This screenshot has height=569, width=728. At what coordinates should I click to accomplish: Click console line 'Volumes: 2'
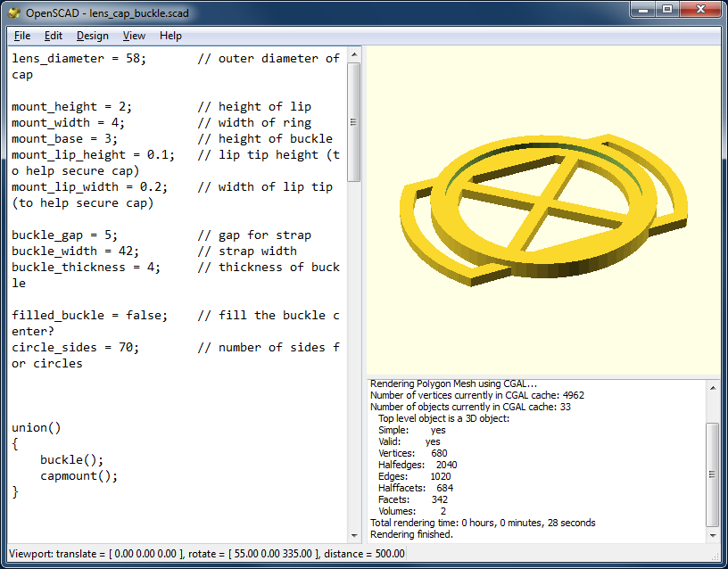coord(412,511)
